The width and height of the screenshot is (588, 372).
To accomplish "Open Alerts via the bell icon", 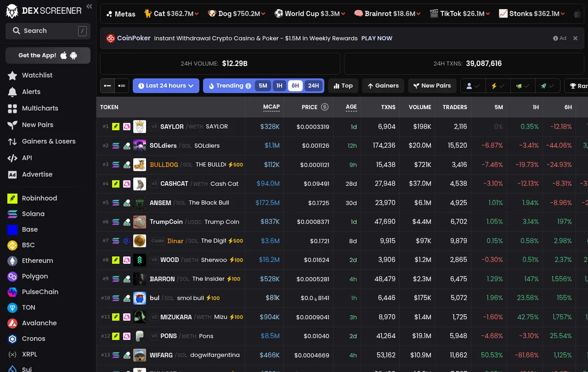I will point(13,92).
